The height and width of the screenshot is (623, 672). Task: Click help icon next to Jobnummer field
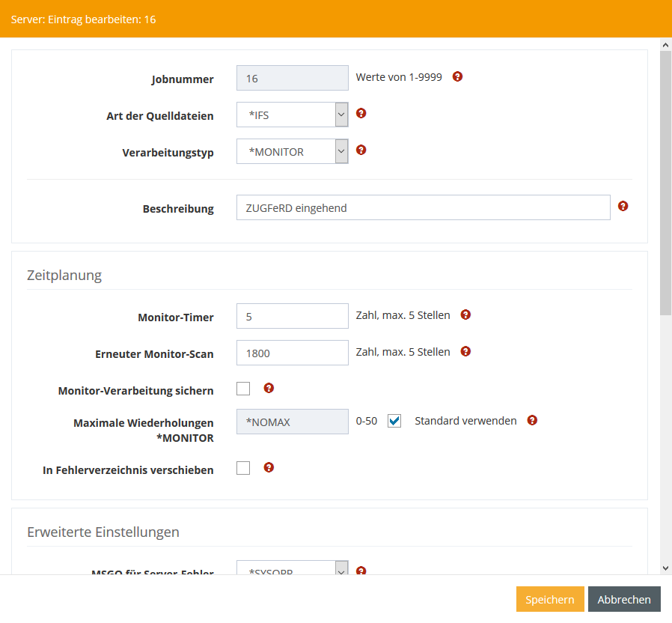pyautogui.click(x=458, y=76)
